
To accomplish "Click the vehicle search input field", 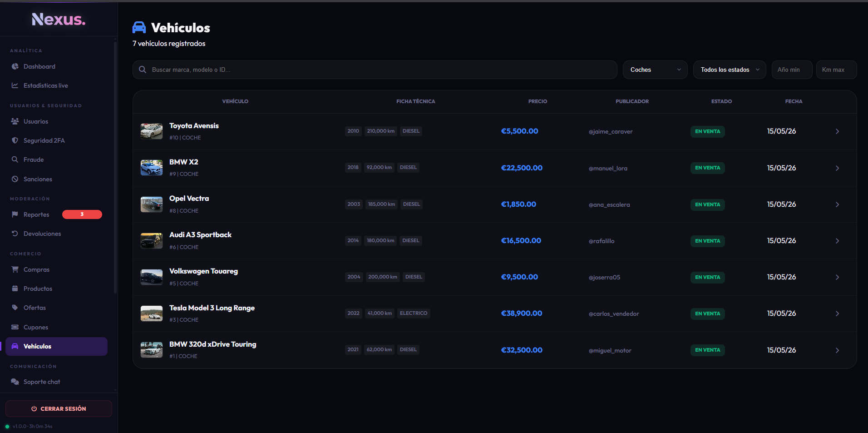I will [375, 70].
